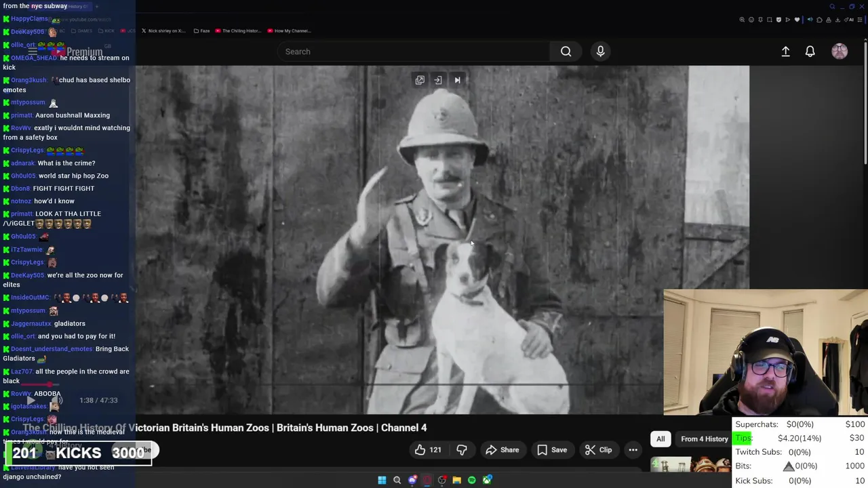This screenshot has width=868, height=488.
Task: Open the 'How My Channel...' bookmark
Action: [290, 30]
